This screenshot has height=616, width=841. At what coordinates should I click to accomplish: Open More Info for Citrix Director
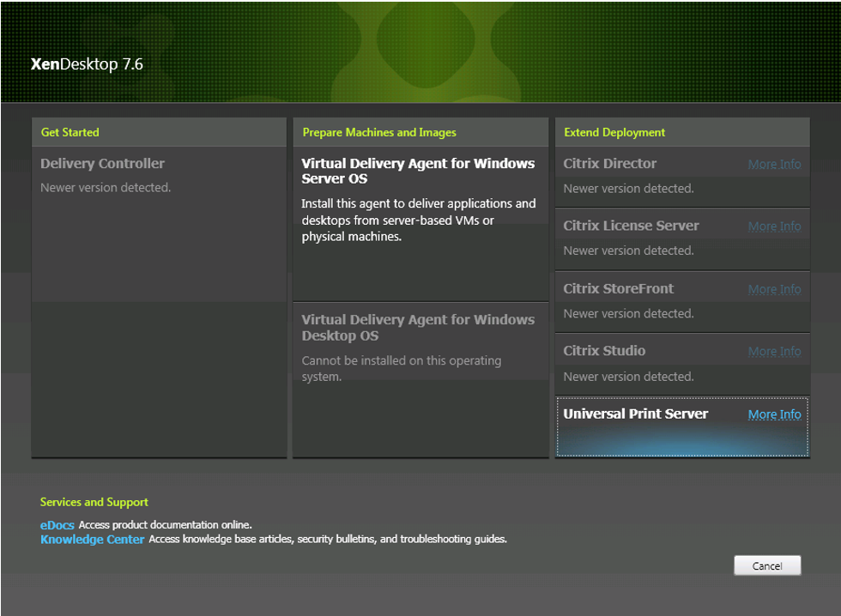(x=774, y=164)
